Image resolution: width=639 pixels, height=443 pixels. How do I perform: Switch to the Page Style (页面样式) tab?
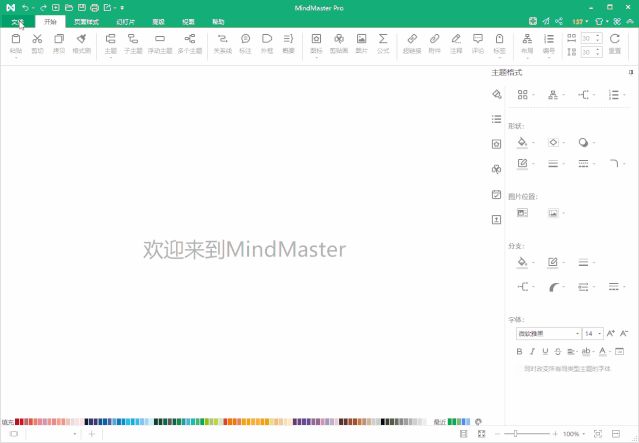(86, 22)
